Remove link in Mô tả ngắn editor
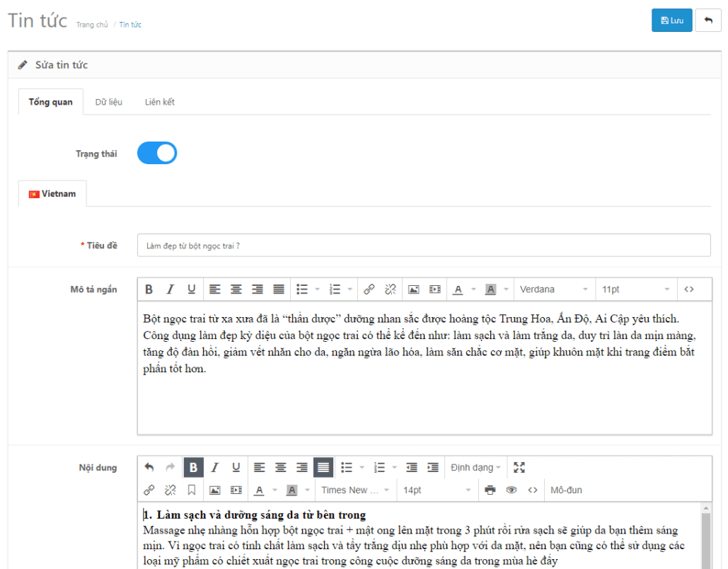728x569 pixels. click(391, 289)
